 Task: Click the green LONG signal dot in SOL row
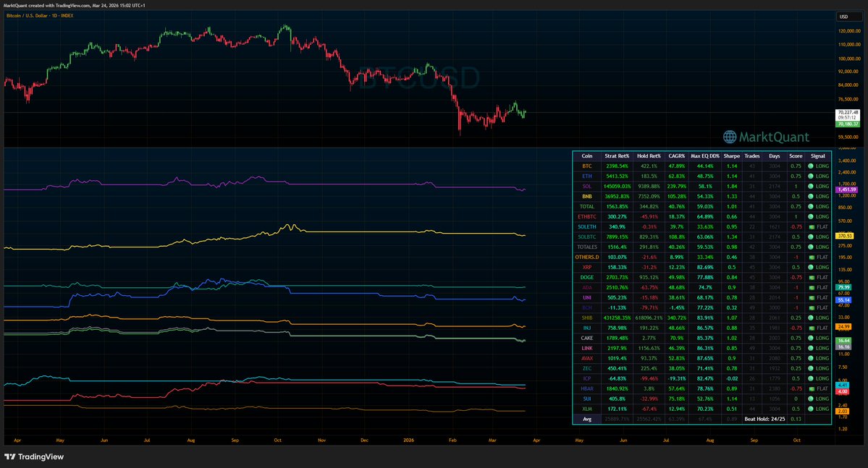[810, 187]
